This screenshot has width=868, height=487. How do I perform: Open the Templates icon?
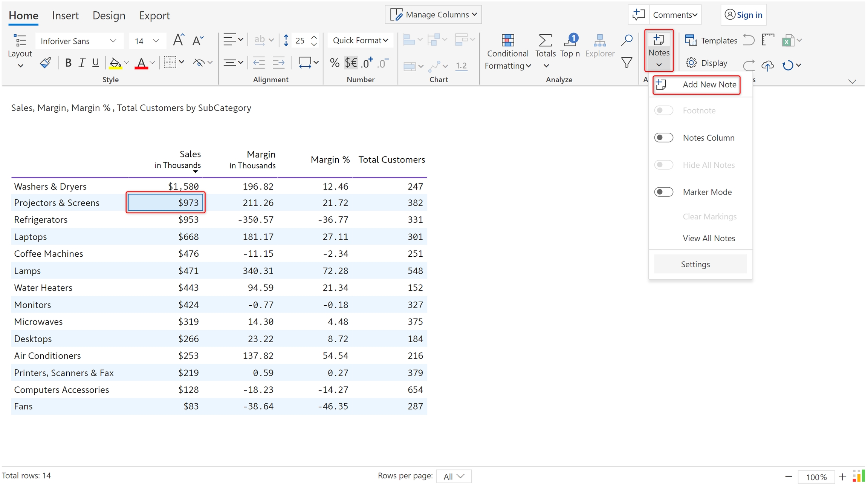(x=691, y=40)
